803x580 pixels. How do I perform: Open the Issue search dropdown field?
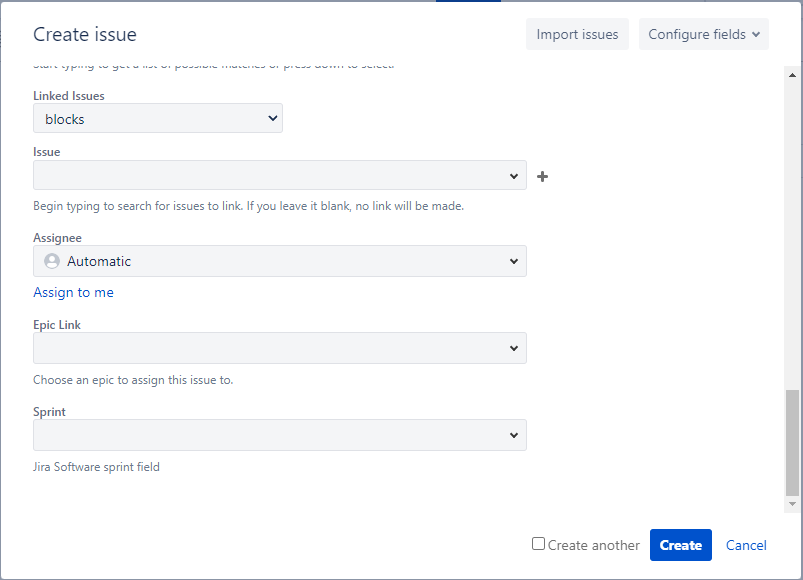[x=280, y=175]
